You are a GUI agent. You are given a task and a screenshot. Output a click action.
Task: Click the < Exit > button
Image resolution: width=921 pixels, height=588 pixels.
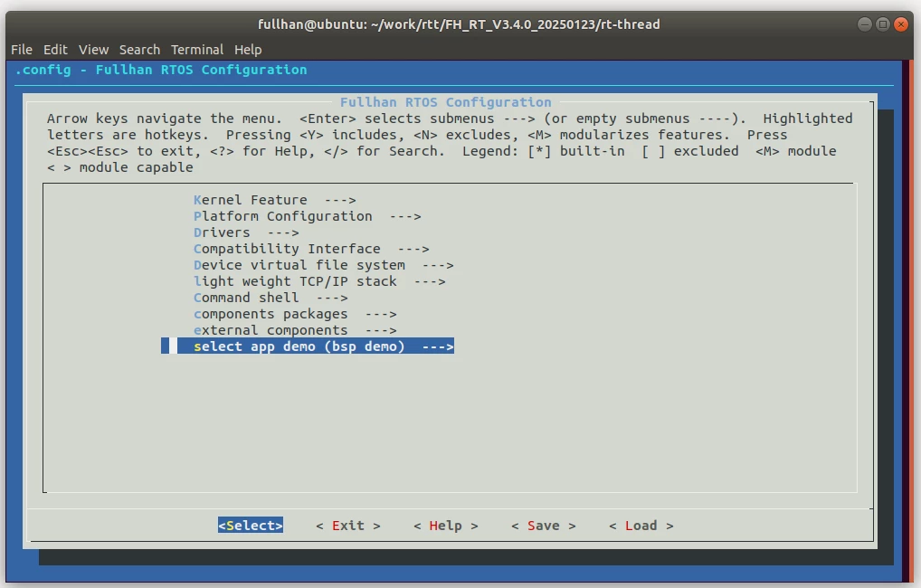[348, 526]
